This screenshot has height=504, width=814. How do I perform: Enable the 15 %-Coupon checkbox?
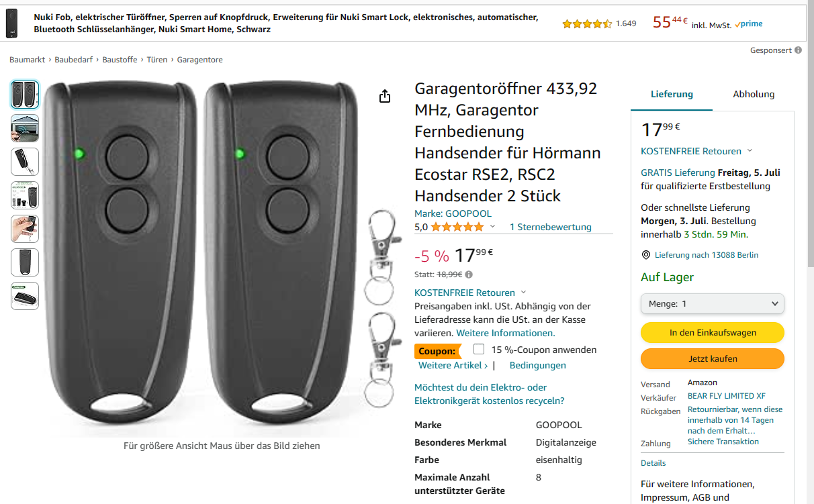point(479,349)
